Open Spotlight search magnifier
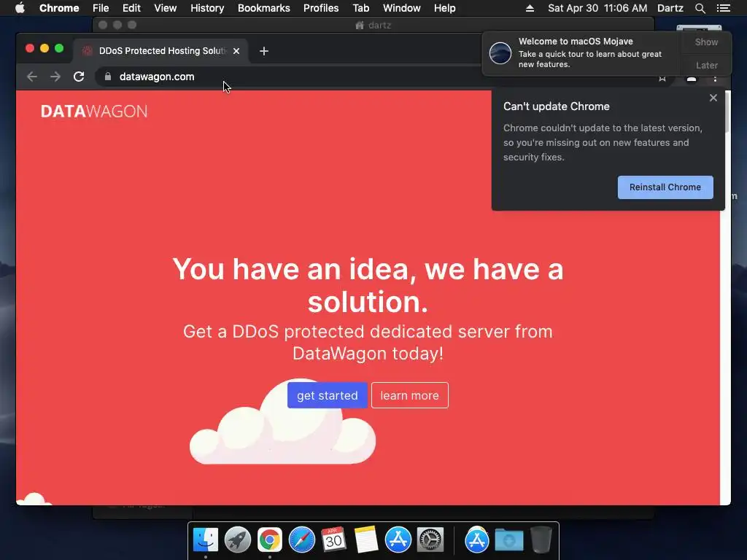747x560 pixels. (700, 8)
